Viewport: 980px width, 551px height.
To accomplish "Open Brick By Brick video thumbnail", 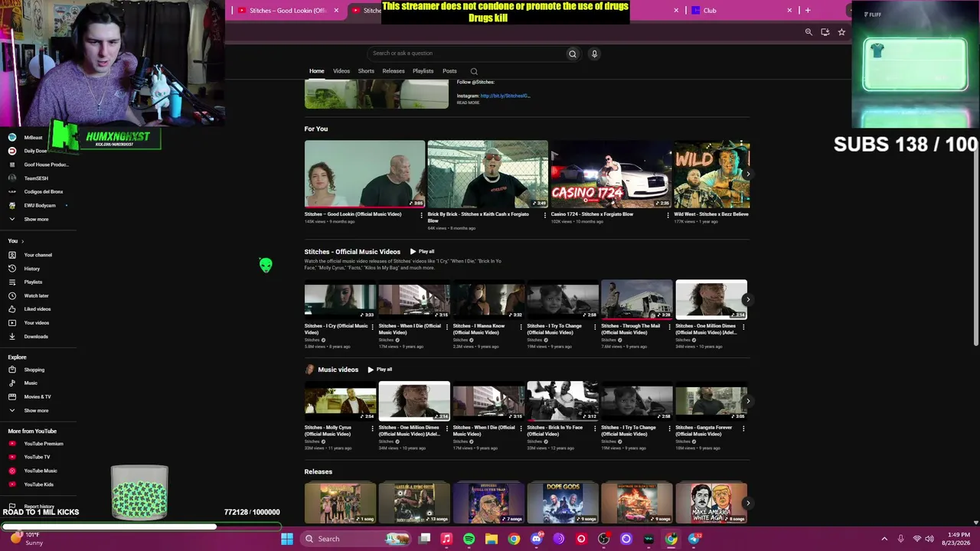I will click(488, 174).
